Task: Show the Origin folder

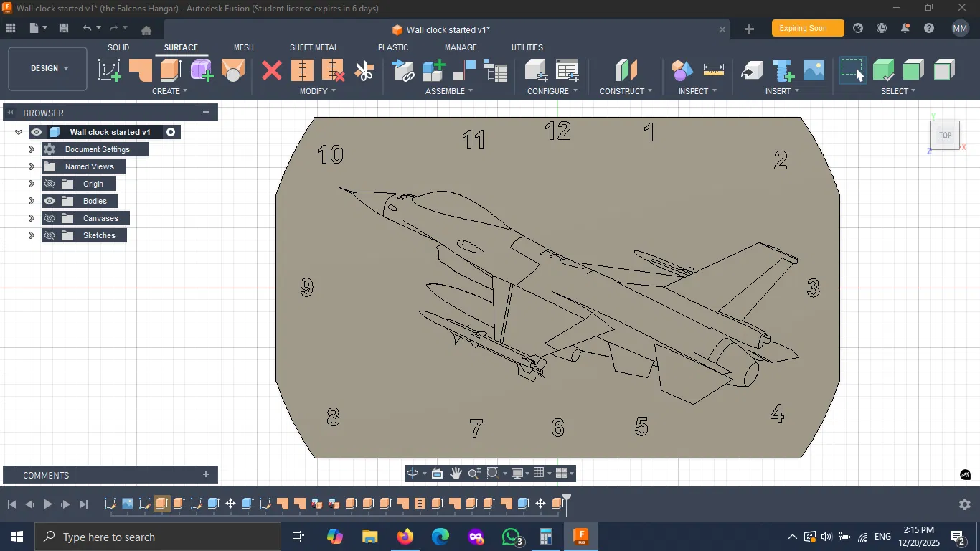Action: (50, 184)
